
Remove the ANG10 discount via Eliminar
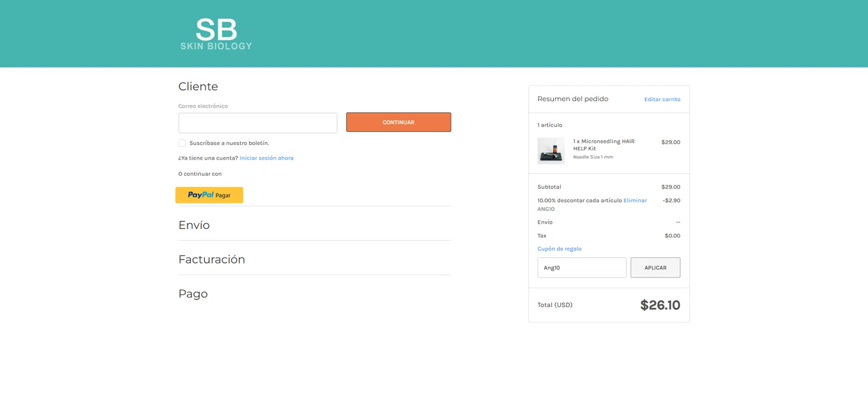635,201
